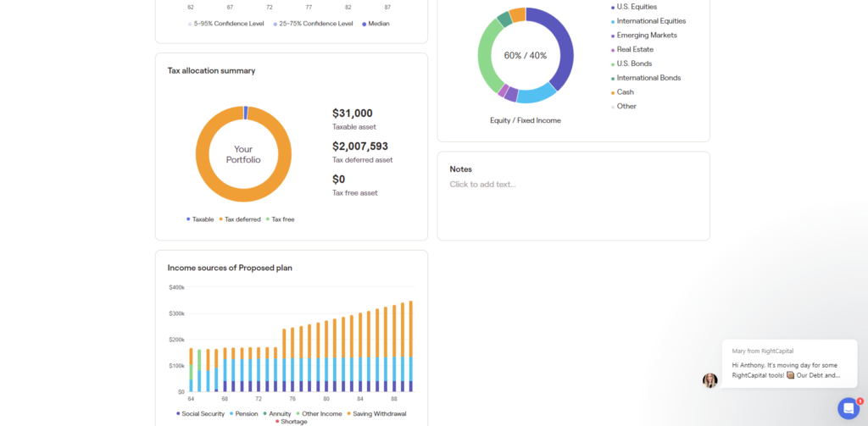Toggle Tax free legend item
Image resolution: width=868 pixels, height=426 pixels.
(x=282, y=219)
